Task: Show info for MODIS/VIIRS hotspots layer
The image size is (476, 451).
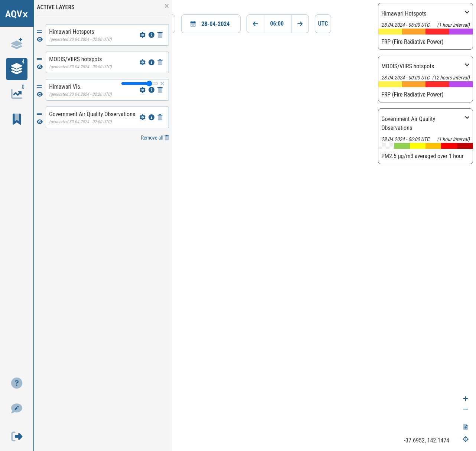Action: (151, 62)
